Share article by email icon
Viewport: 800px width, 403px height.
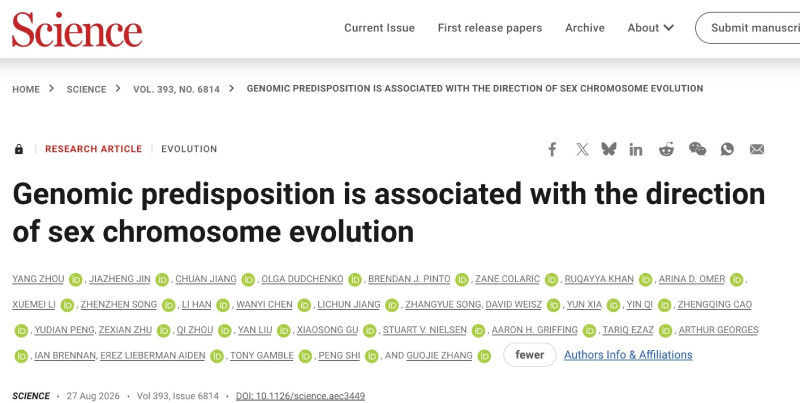(757, 149)
